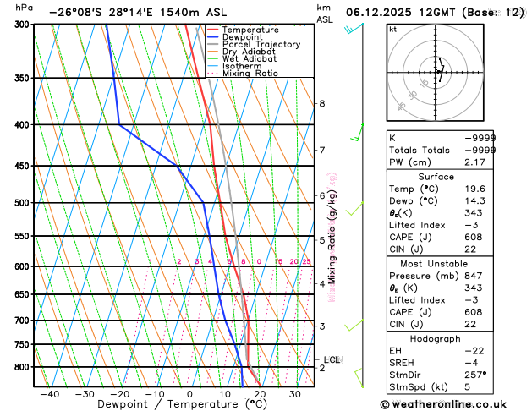Click the PW (cm) value 2.17

click(x=474, y=162)
